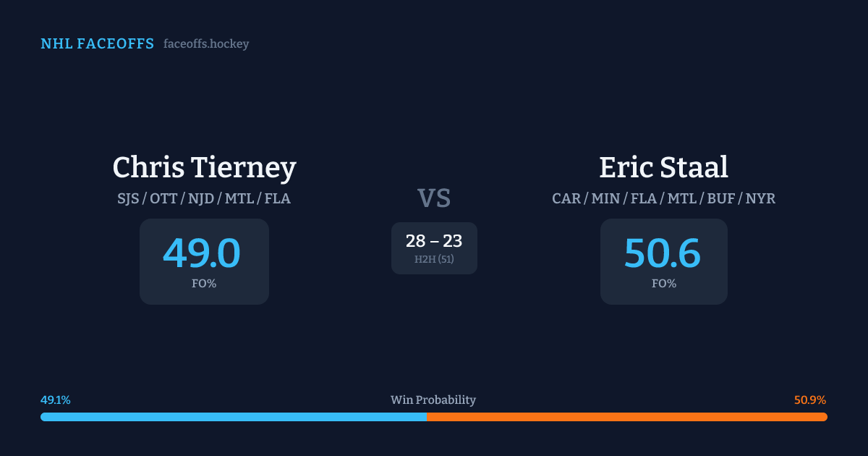The height and width of the screenshot is (456, 868).
Task: Click the NHL FACEOFFS header title
Action: [97, 44]
